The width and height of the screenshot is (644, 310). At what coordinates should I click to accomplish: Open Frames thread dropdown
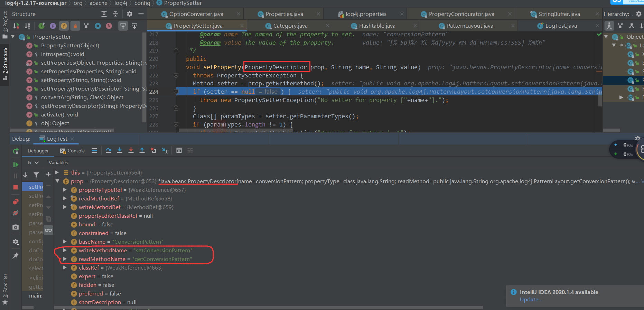33,162
